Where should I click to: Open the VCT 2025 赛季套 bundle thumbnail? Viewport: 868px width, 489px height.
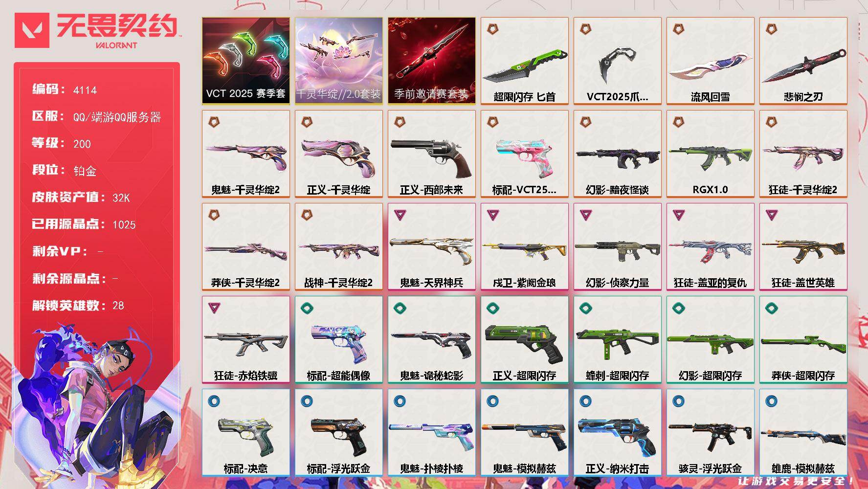coord(245,61)
